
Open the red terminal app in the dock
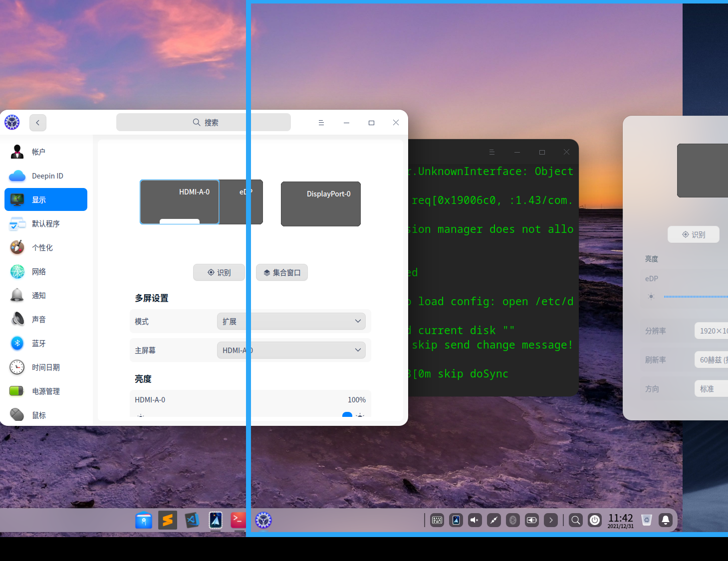[x=239, y=520]
